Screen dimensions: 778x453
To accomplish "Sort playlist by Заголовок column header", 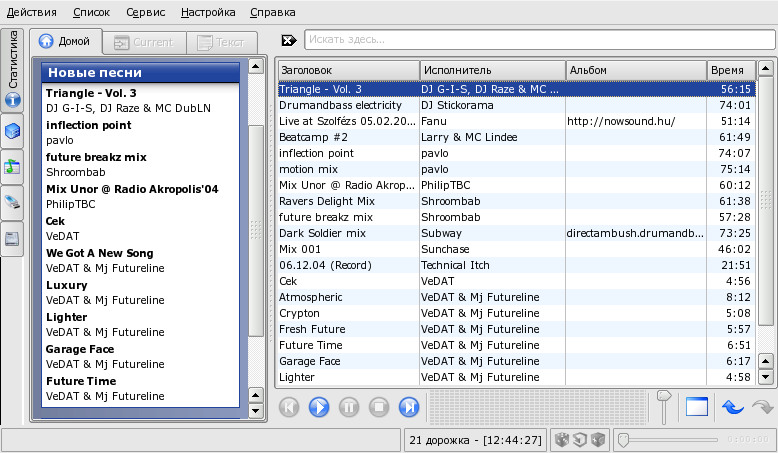I will (349, 70).
